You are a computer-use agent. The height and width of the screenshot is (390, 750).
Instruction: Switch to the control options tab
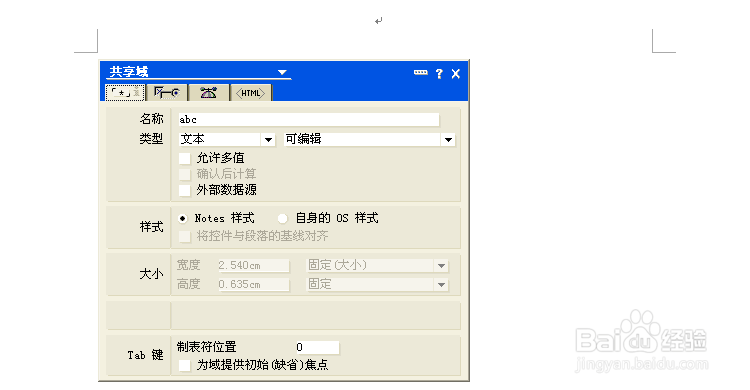tap(167, 92)
